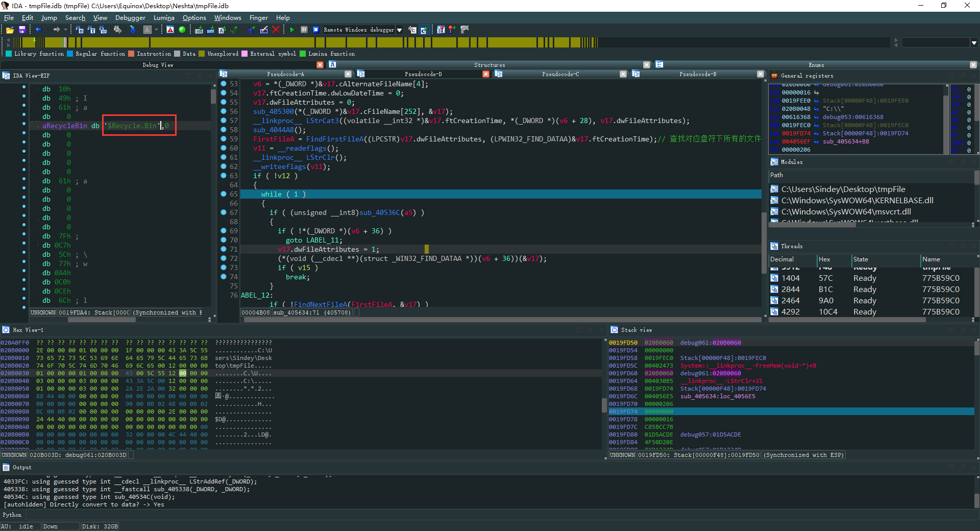
Task: Click the gray letter A text toolbar icon
Action: pos(147,30)
